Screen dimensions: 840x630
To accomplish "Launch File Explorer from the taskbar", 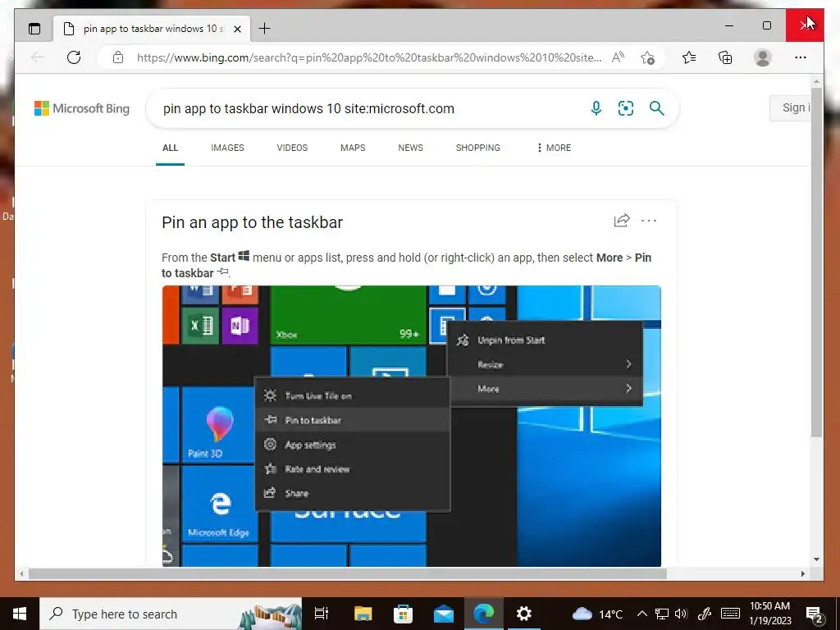I will pyautogui.click(x=363, y=614).
